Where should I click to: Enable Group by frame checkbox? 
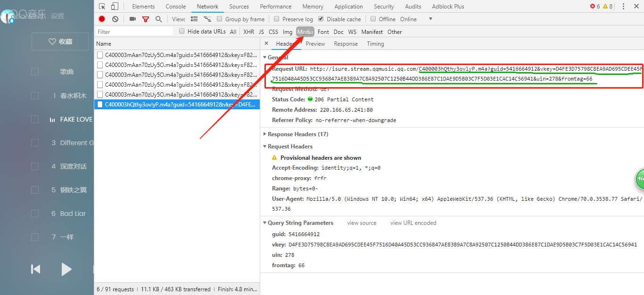click(x=220, y=19)
